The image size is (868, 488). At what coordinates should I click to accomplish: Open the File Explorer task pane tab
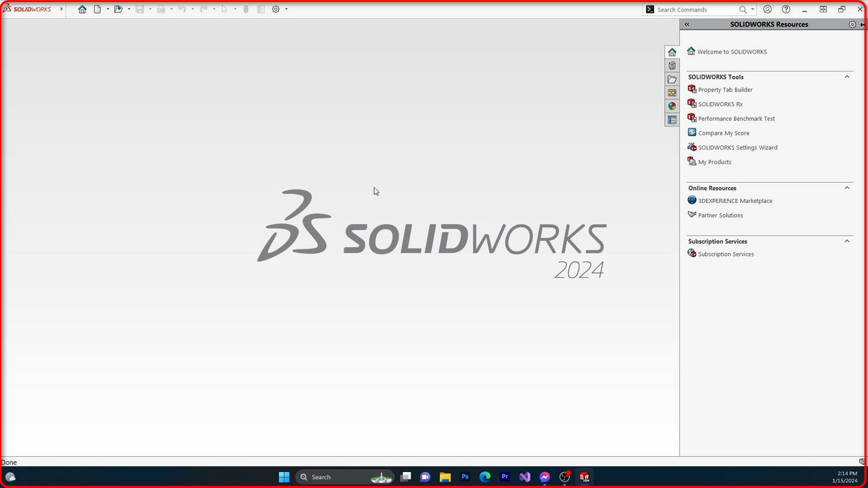point(672,80)
